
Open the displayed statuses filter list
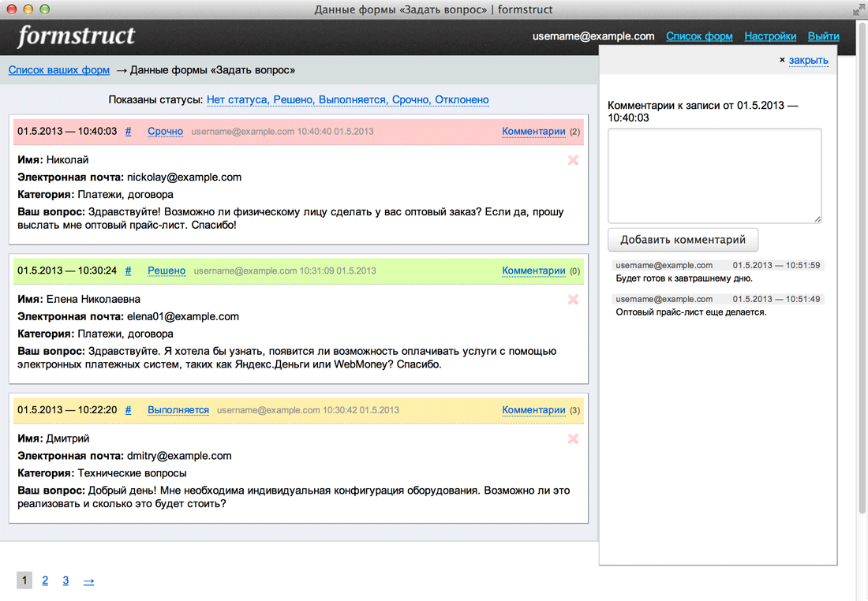(347, 100)
